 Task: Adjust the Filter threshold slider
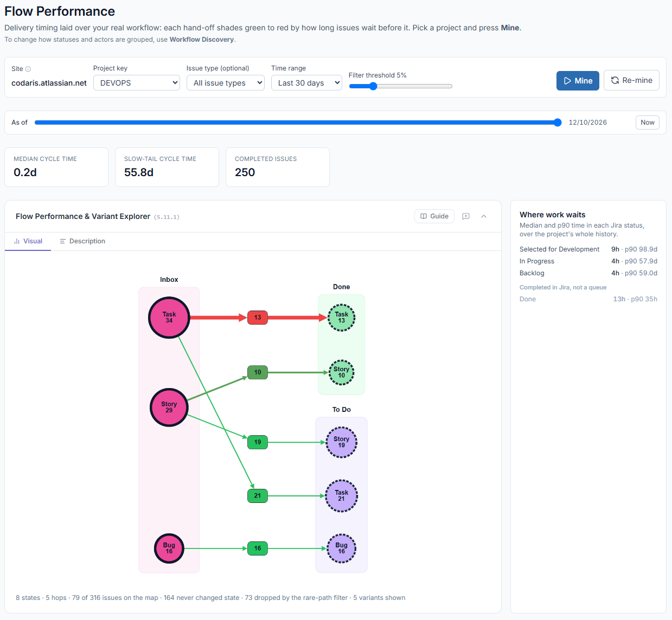(400, 86)
